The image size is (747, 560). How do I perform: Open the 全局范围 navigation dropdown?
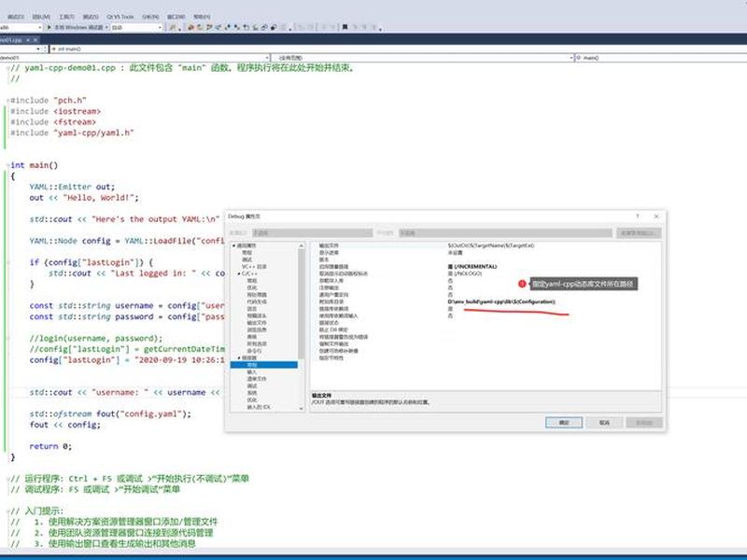click(423, 58)
